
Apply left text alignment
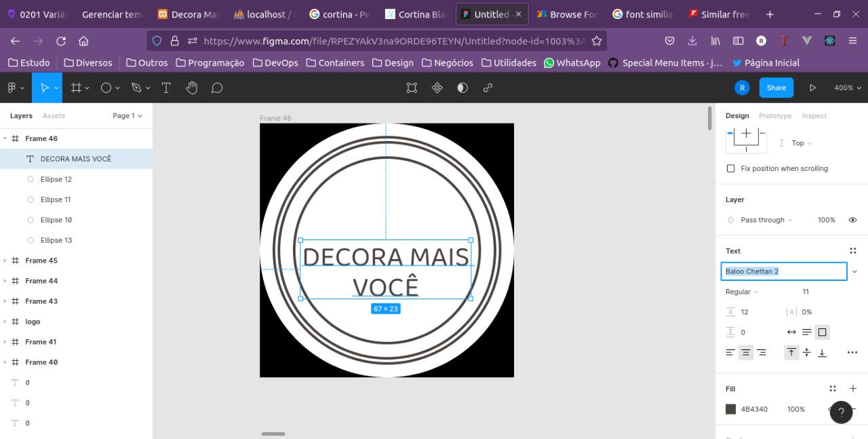(730, 352)
